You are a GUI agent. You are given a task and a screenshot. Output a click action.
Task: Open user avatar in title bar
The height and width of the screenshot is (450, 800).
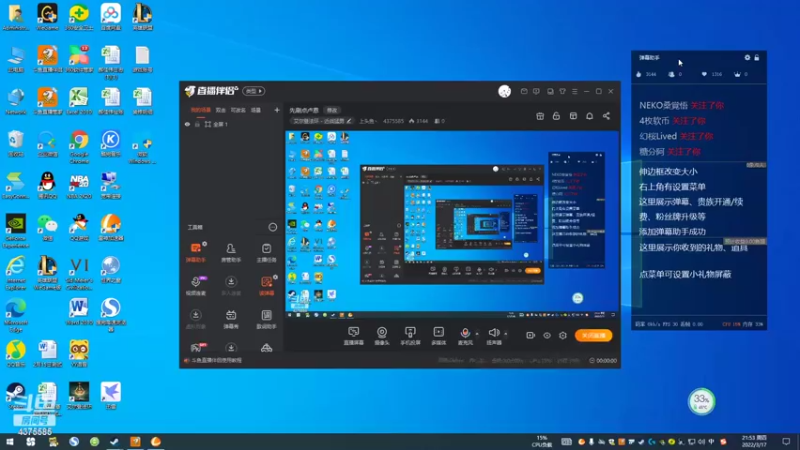tap(504, 91)
